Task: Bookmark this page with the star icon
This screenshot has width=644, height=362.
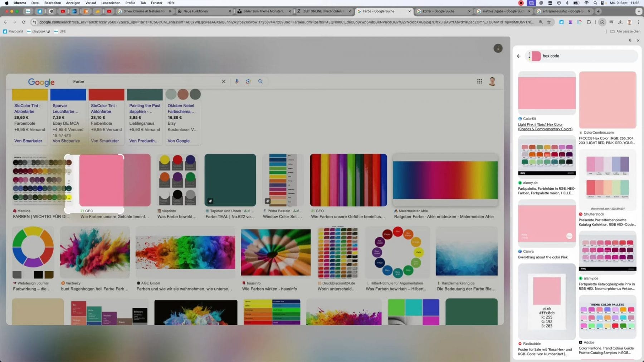Action: (549, 22)
